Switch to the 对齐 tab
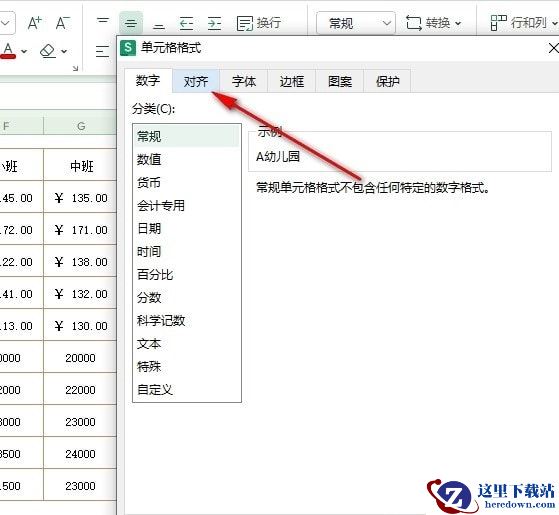 (x=196, y=81)
